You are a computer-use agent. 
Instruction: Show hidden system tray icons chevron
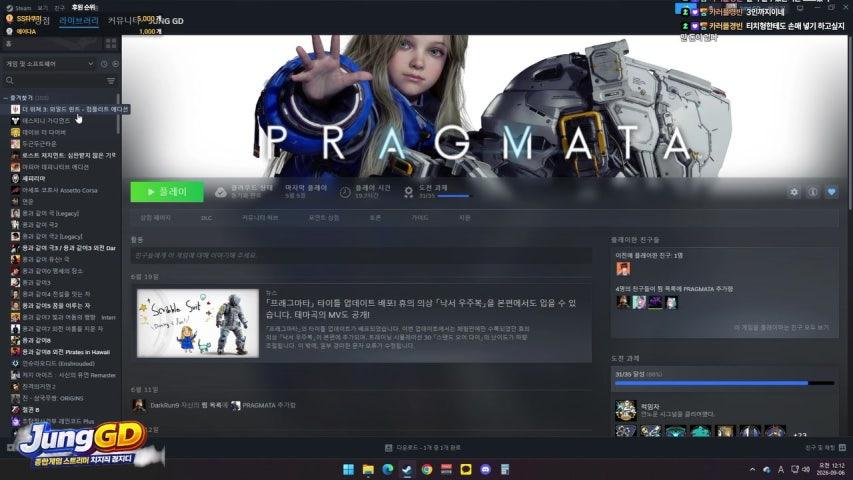pos(752,469)
